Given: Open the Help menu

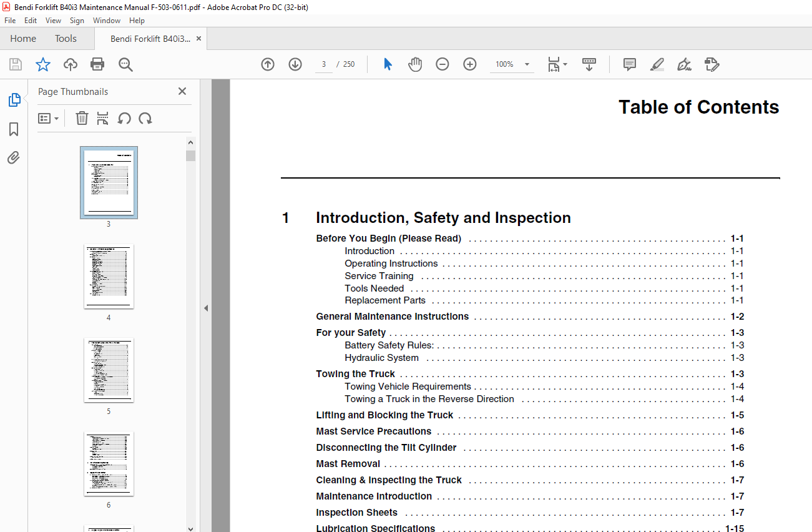Looking at the screenshot, I should pos(137,21).
